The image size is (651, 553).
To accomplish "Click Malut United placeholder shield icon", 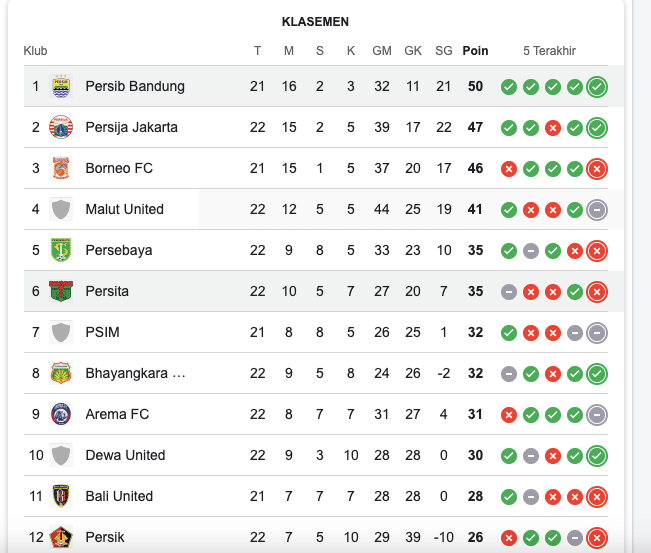I will click(x=61, y=209).
